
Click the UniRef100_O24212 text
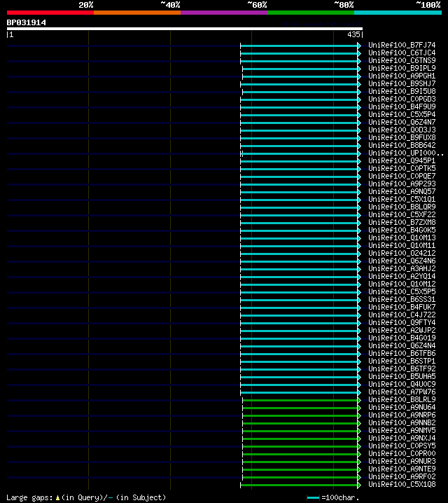(402, 253)
